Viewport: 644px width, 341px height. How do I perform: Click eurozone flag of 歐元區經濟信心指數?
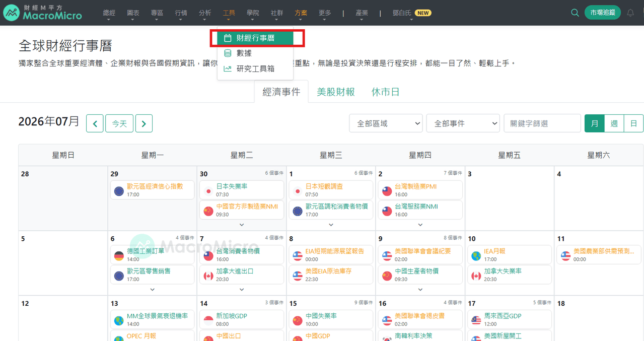click(119, 191)
